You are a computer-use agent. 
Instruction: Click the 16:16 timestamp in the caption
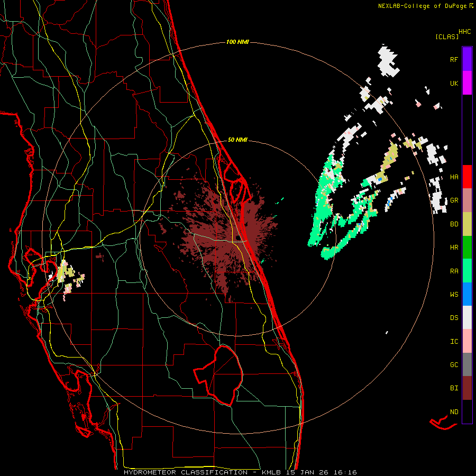[346, 472]
